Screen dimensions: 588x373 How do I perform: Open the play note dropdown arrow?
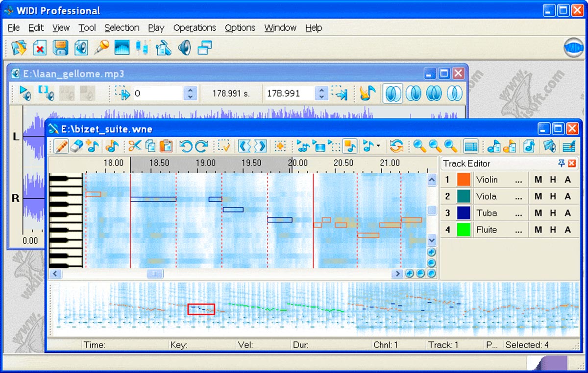379,146
